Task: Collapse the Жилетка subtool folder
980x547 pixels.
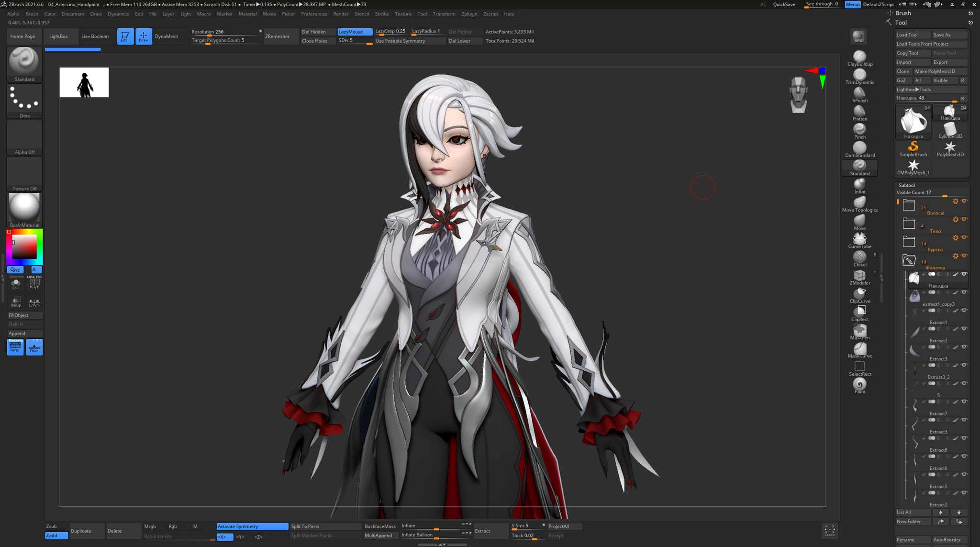Action: (x=909, y=260)
